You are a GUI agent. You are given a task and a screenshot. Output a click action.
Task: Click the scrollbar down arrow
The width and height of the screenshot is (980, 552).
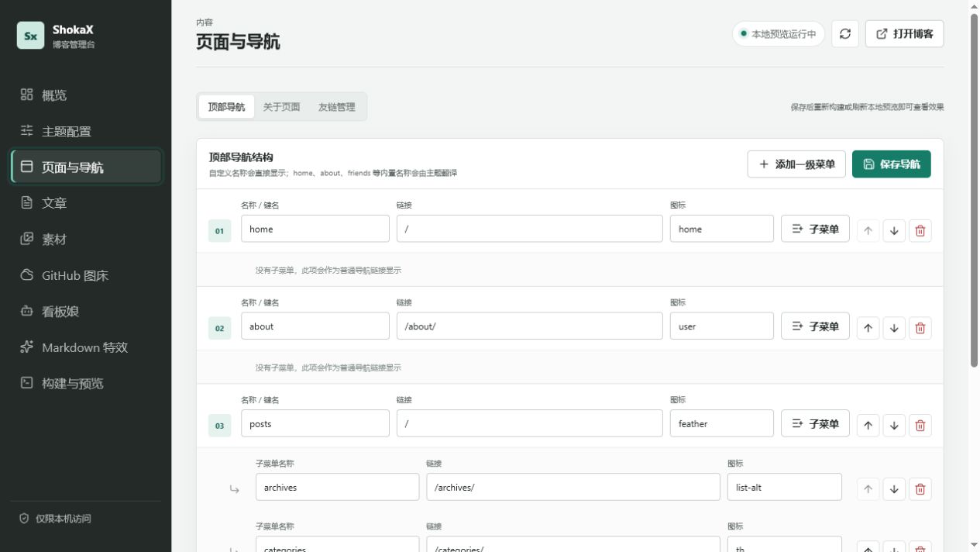[x=974, y=546]
